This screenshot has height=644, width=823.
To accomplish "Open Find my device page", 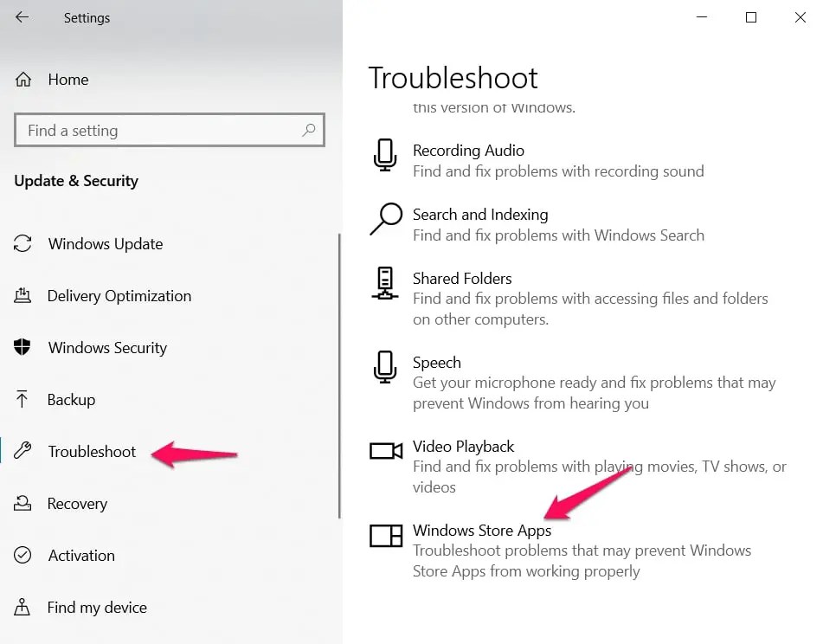I will pyautogui.click(x=97, y=608).
